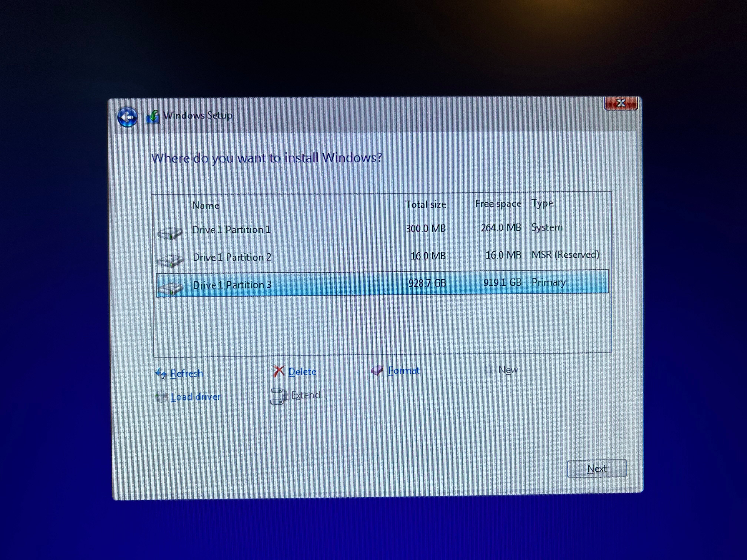Click the blue back arrow button

pos(127,117)
